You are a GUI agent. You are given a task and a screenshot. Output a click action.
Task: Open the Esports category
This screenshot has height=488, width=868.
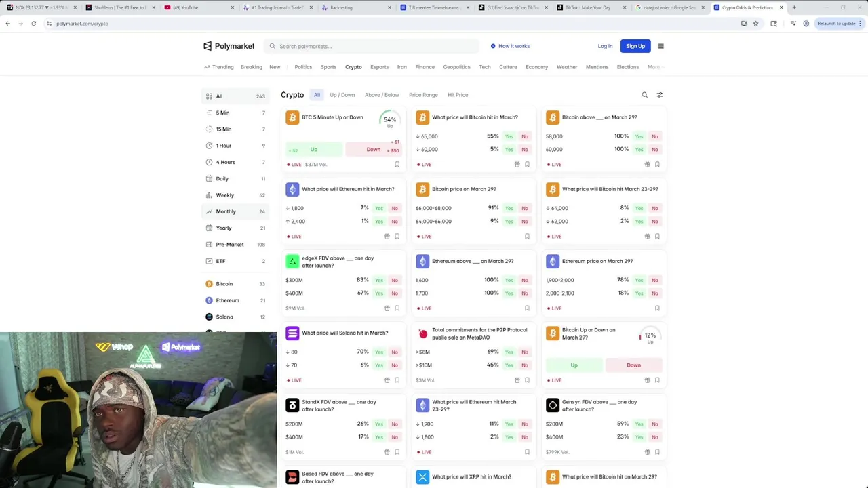tap(380, 67)
